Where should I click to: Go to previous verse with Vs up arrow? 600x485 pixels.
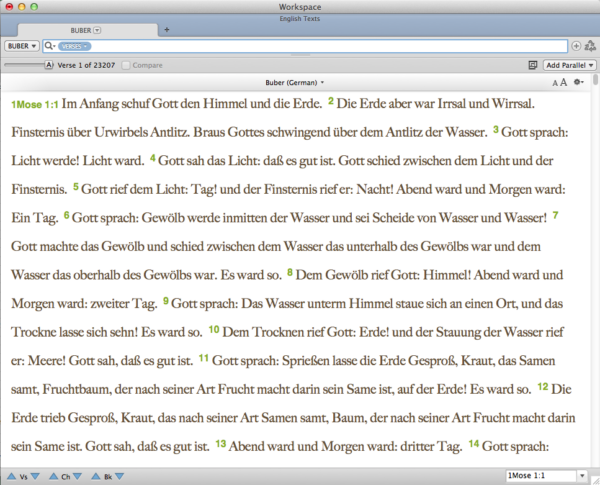pyautogui.click(x=11, y=476)
